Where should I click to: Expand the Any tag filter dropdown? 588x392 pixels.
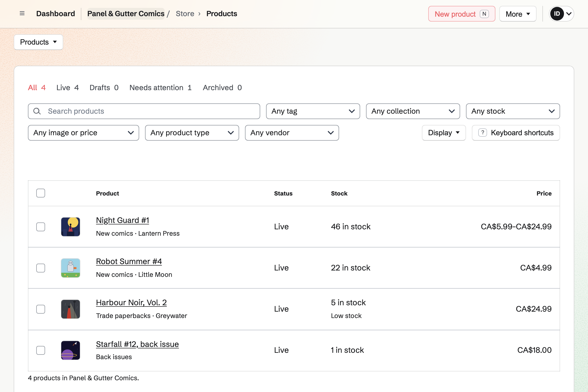click(x=313, y=111)
